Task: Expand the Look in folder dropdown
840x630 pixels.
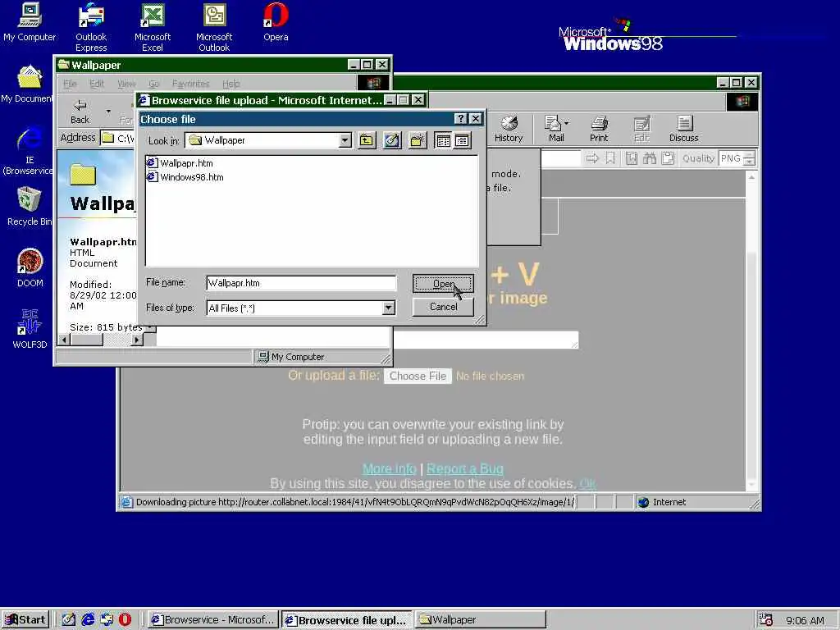Action: click(x=345, y=140)
